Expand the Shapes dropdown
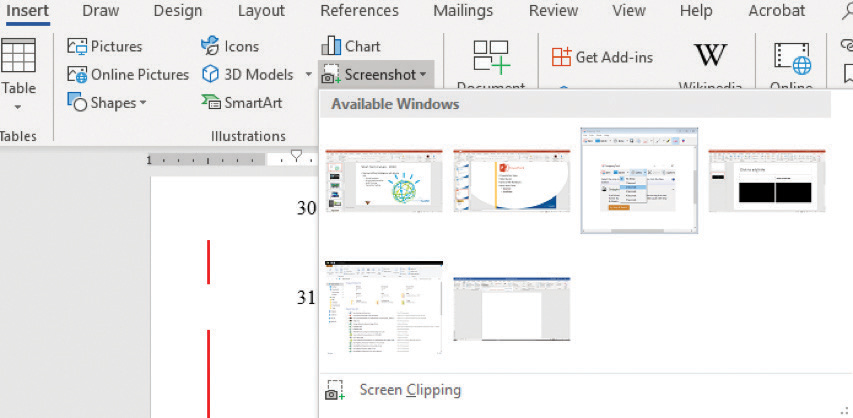The width and height of the screenshot is (853, 418). point(143,103)
